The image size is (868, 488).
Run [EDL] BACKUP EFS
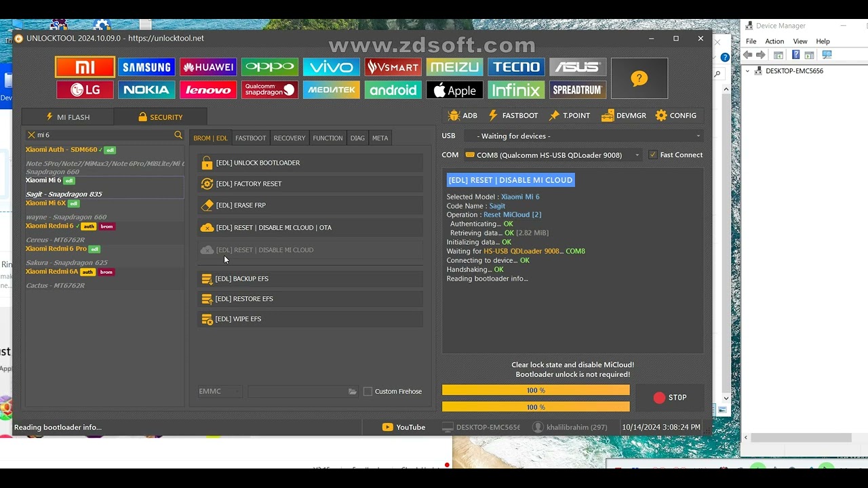tap(310, 279)
